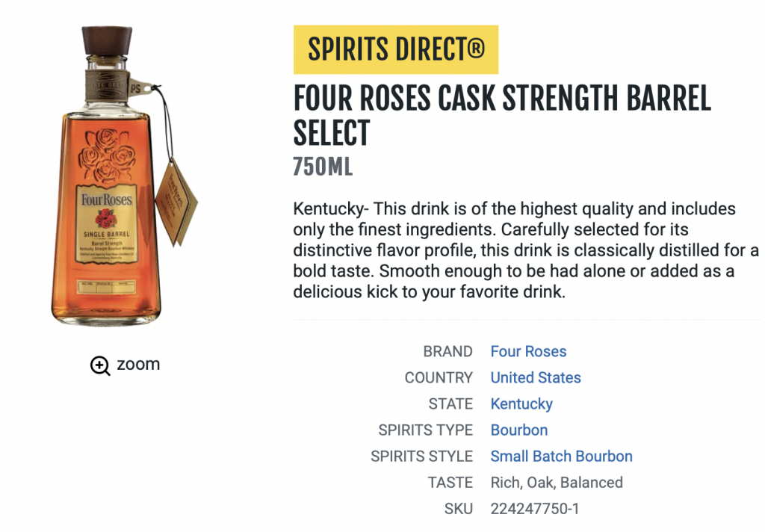Screen dimensions: 765x532
Task: Select the Kentucky state link
Action: coord(521,403)
